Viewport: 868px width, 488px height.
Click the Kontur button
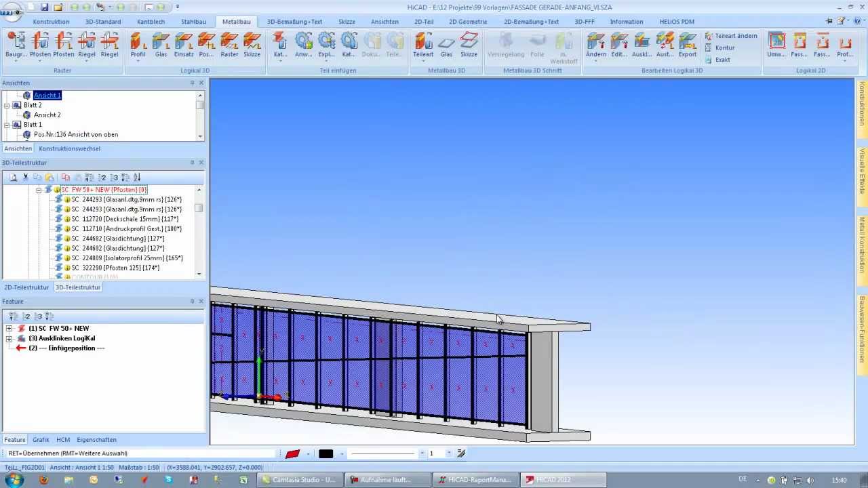pyautogui.click(x=719, y=48)
